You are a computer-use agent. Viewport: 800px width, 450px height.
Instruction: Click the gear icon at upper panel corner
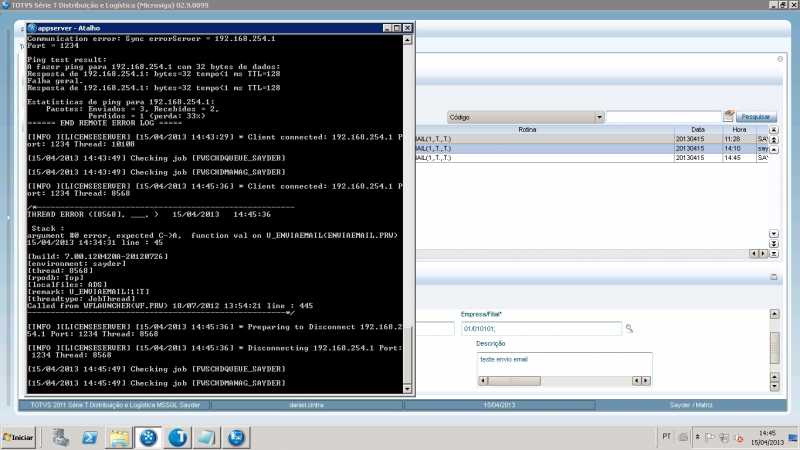(x=780, y=59)
